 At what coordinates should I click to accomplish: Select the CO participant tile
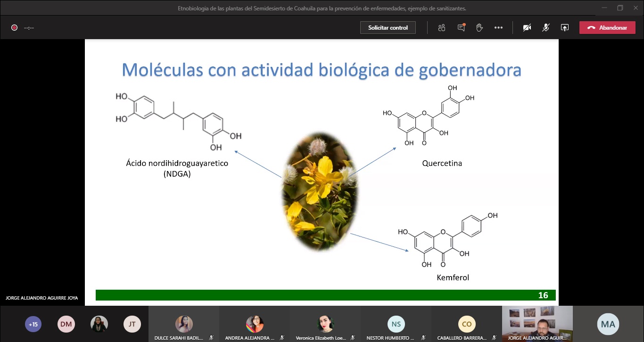pyautogui.click(x=466, y=324)
